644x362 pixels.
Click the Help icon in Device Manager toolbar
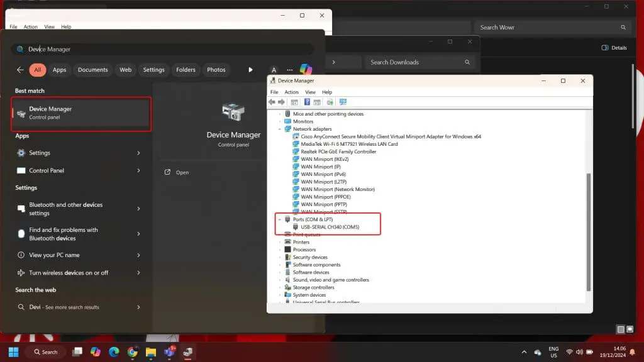(x=307, y=102)
